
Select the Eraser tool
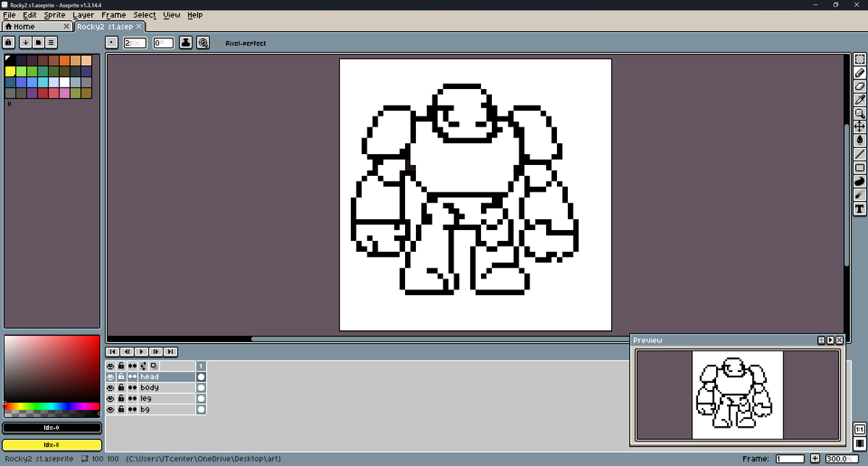(860, 86)
